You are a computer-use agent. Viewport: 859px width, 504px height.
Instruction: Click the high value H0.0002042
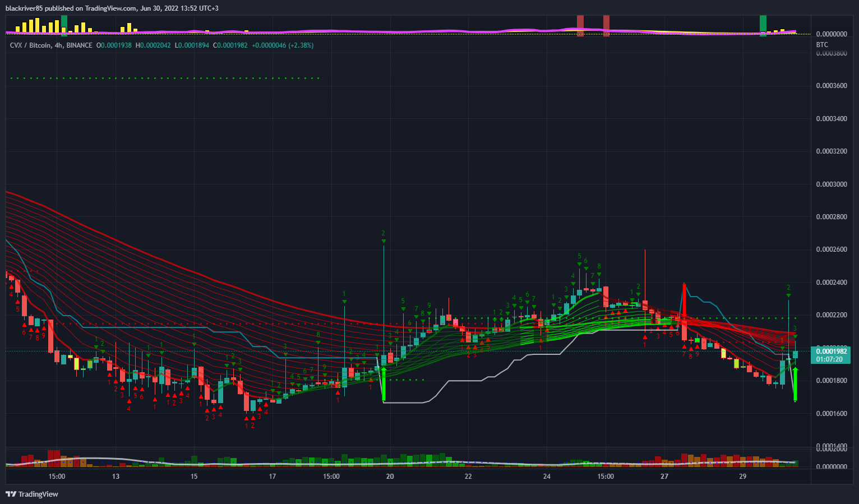pyautogui.click(x=153, y=45)
